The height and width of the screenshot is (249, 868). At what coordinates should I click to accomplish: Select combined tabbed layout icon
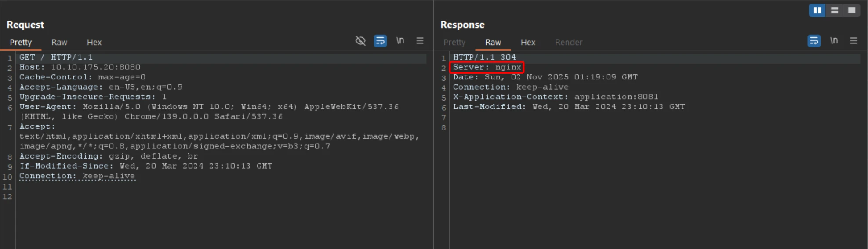point(851,10)
